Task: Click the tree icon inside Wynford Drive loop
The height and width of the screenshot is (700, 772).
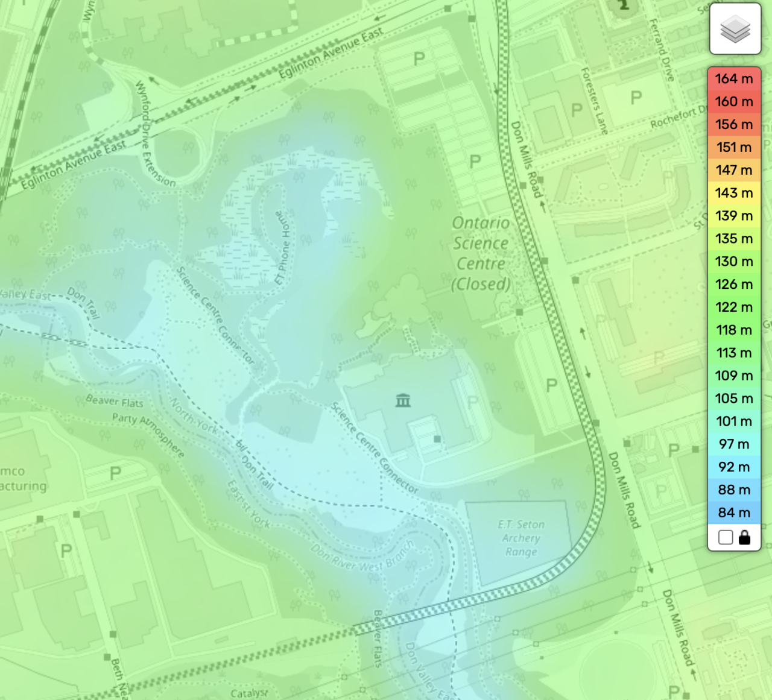Action: coord(188,147)
